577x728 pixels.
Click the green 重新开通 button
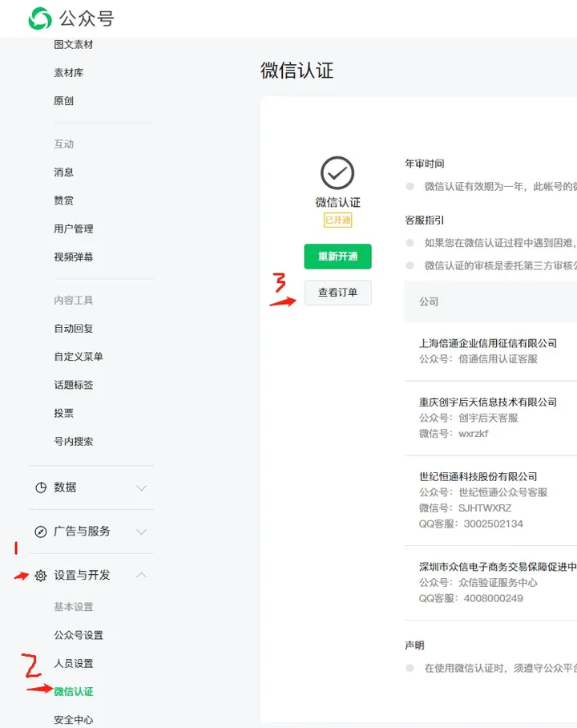(337, 257)
